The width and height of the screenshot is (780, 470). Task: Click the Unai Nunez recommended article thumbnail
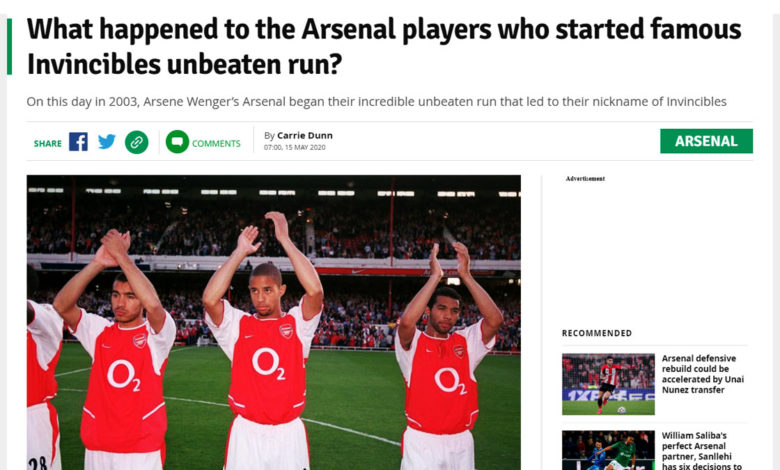click(x=608, y=384)
